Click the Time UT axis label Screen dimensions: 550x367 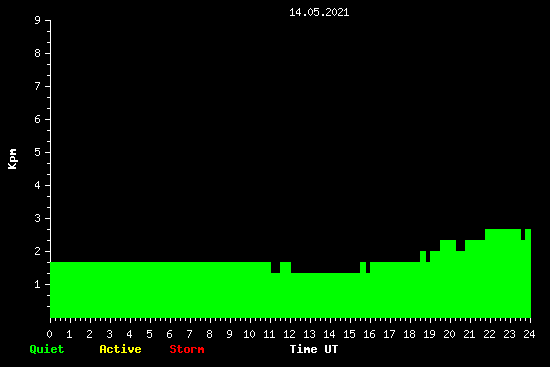[314, 349]
